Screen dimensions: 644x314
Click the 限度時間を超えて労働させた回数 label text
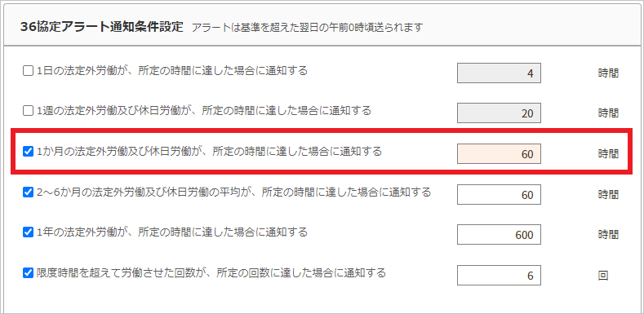[x=211, y=272]
